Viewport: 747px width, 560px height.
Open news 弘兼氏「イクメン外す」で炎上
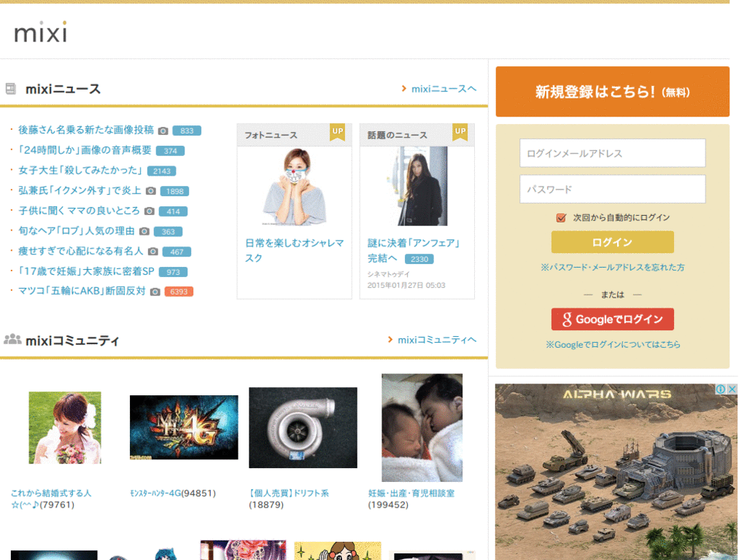coord(80,190)
